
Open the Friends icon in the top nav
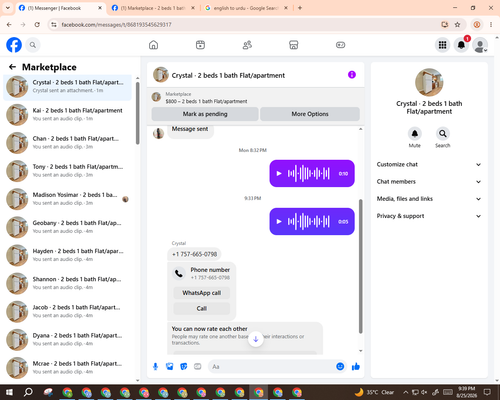coord(247,45)
